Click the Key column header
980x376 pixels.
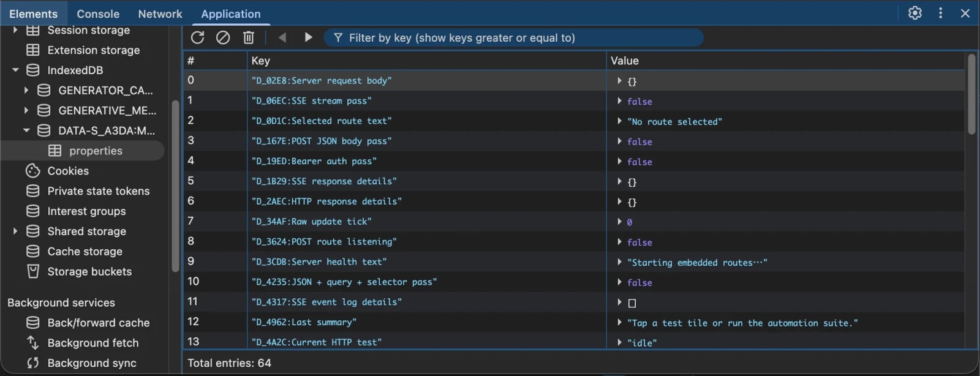coord(427,61)
